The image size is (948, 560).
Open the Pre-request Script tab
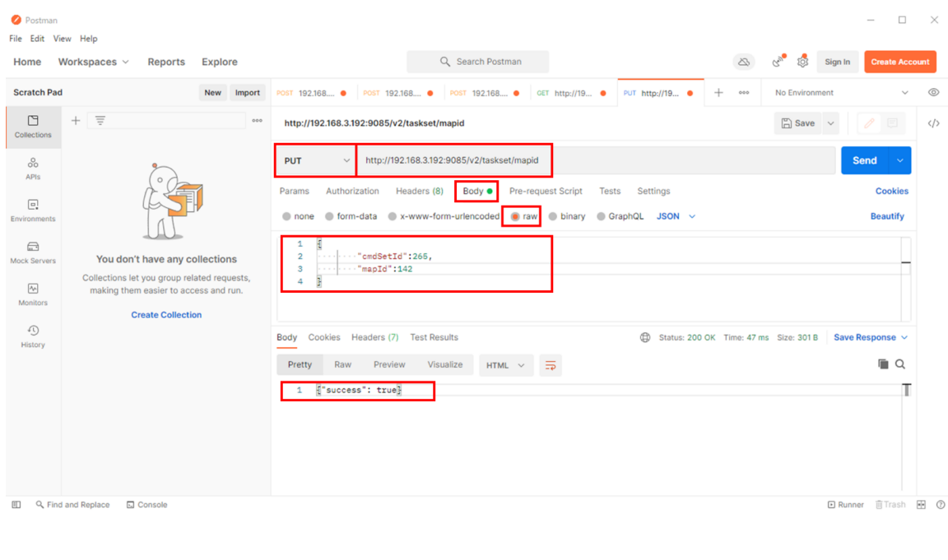(x=545, y=191)
